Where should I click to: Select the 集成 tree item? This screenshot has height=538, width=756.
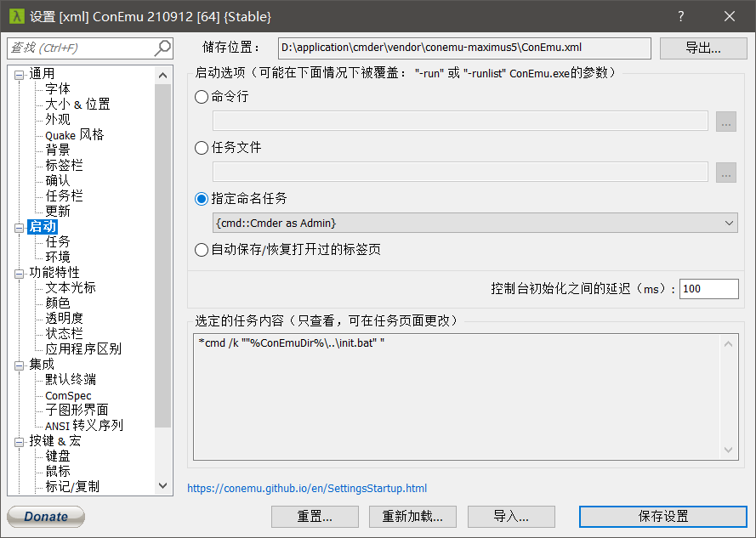pos(42,364)
